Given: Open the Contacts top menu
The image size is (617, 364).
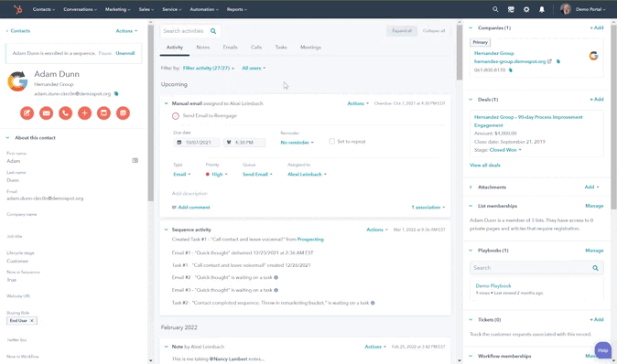Looking at the screenshot, I should pos(44,9).
